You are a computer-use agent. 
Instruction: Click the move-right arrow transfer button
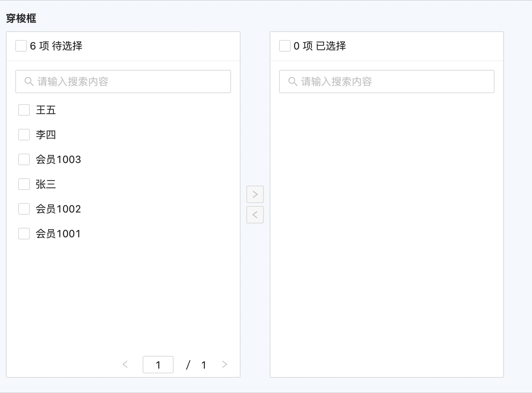click(255, 194)
